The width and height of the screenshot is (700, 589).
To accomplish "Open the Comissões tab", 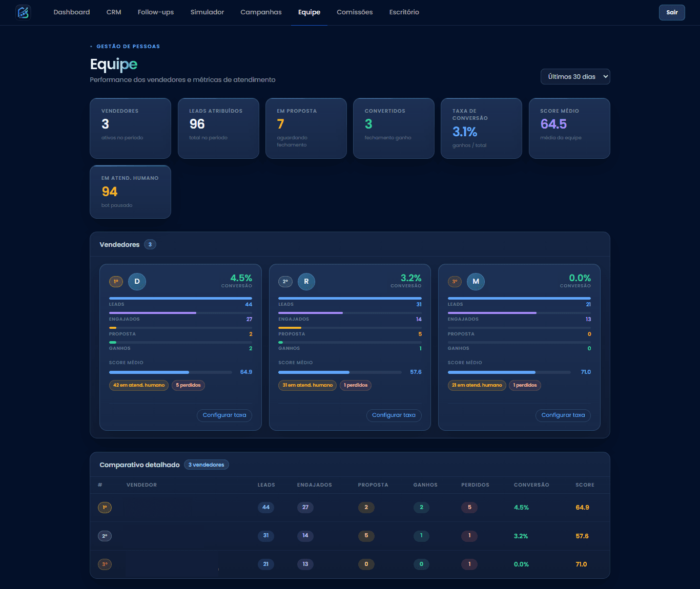I will point(355,12).
